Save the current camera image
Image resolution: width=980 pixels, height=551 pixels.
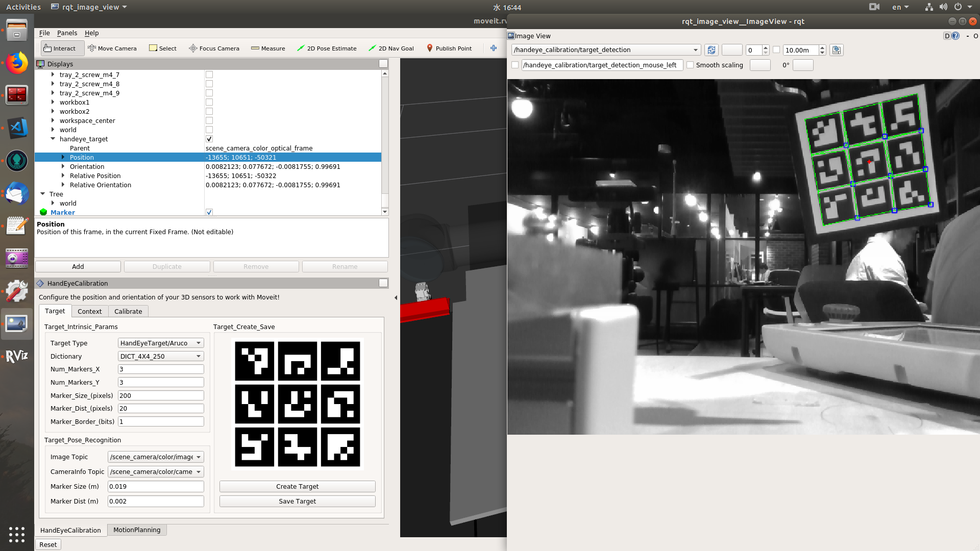pyautogui.click(x=836, y=50)
